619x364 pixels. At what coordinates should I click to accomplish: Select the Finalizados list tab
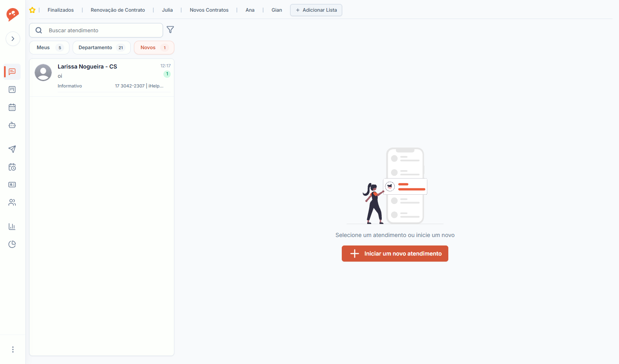[x=61, y=10]
